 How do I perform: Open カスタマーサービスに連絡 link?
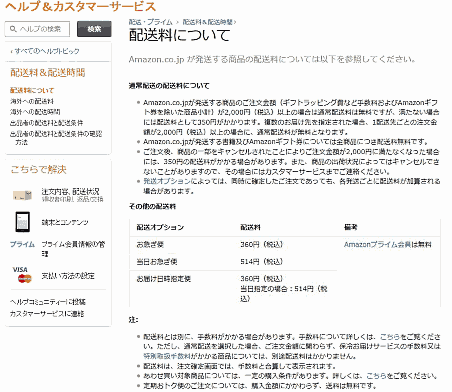[x=47, y=314]
